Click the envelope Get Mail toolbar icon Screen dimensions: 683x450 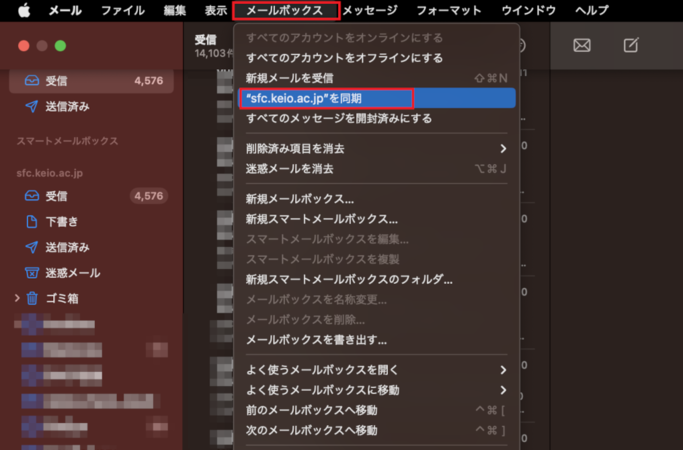pyautogui.click(x=581, y=46)
